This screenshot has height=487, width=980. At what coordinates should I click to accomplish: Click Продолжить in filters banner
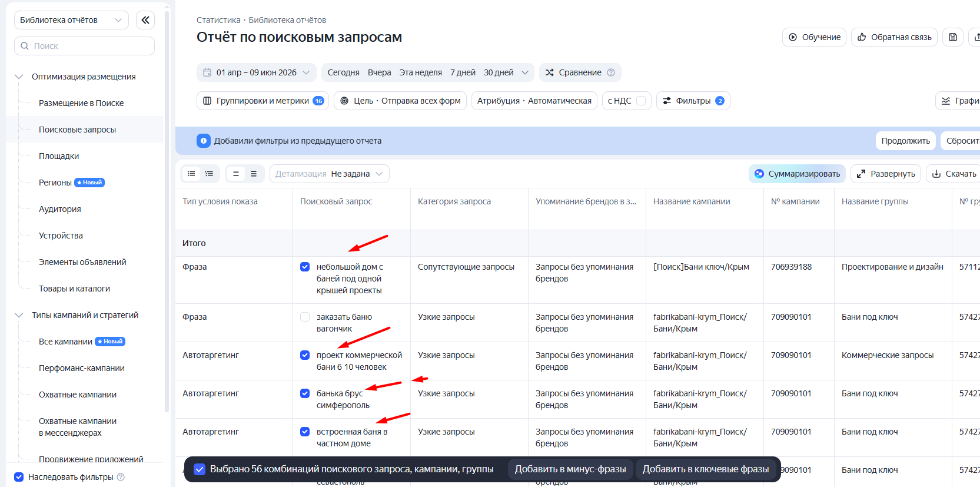(x=905, y=141)
